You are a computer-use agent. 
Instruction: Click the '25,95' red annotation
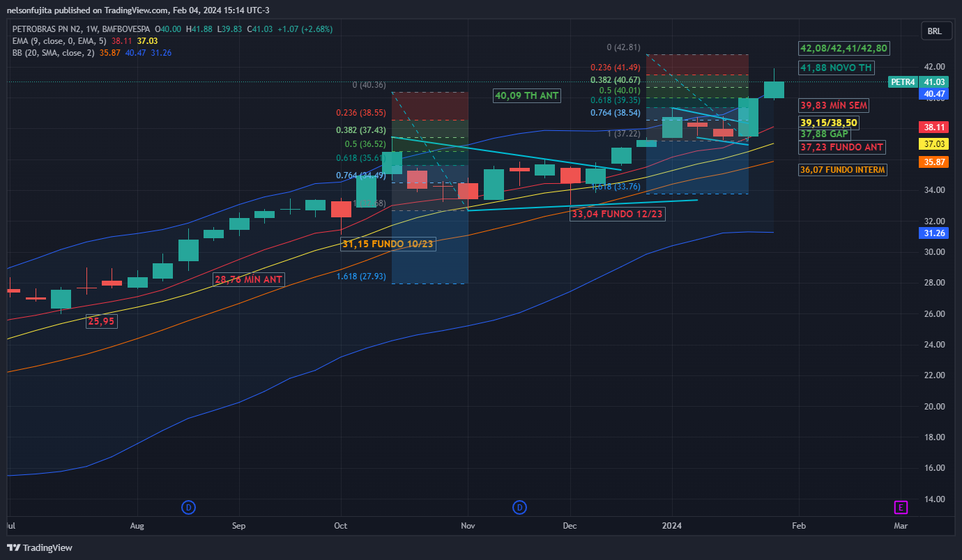click(x=101, y=320)
